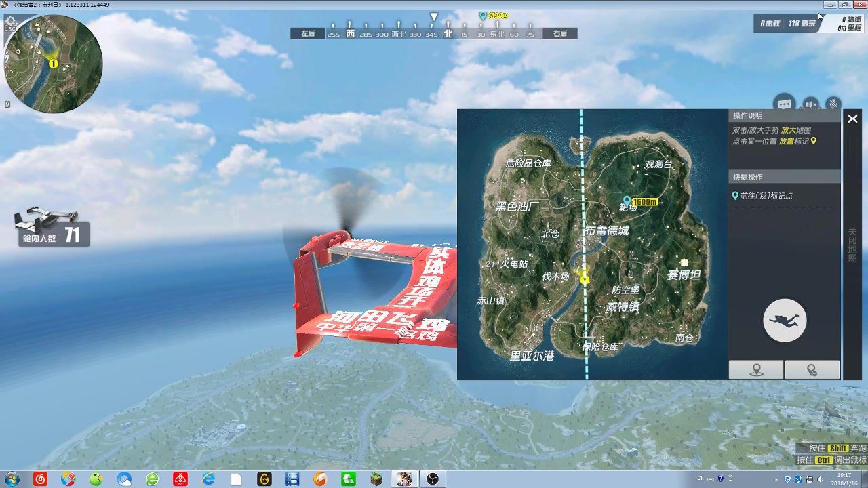Click the 右后 compass end label

(559, 33)
